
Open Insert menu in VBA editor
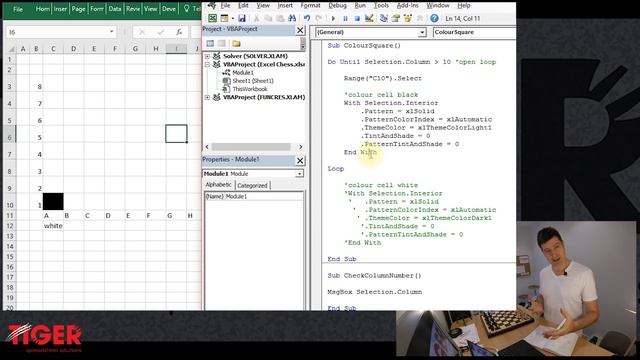(x=285, y=5)
